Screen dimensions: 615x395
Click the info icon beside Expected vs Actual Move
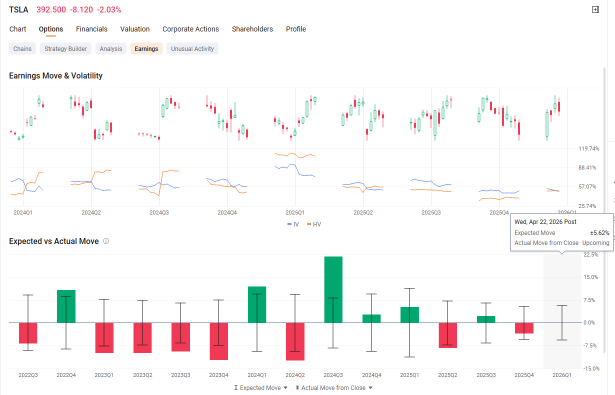[106, 241]
